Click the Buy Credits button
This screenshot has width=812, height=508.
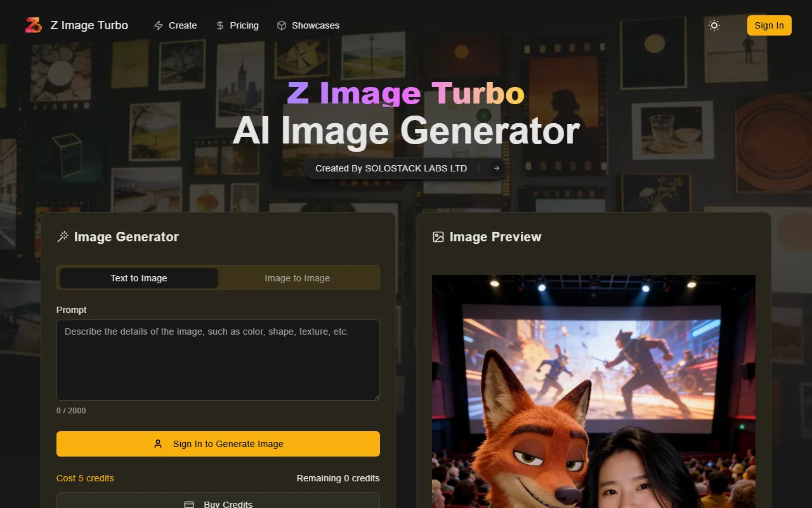coord(218,502)
